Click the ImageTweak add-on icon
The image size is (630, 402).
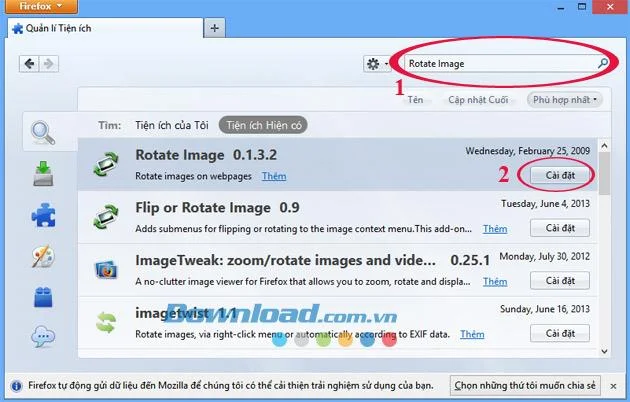click(106, 269)
